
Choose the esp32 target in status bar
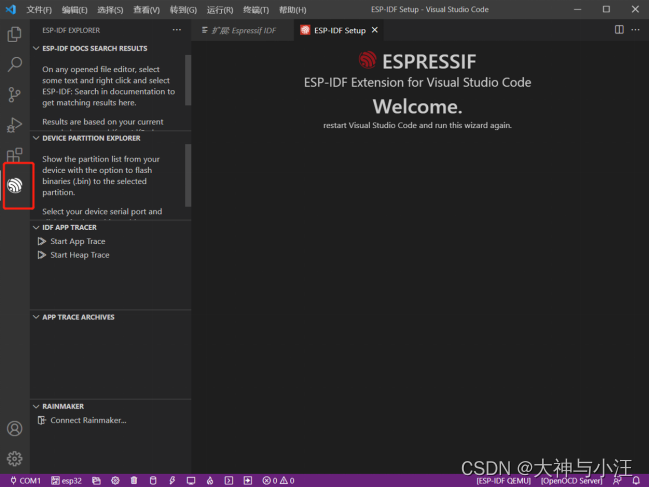pyautogui.click(x=66, y=481)
